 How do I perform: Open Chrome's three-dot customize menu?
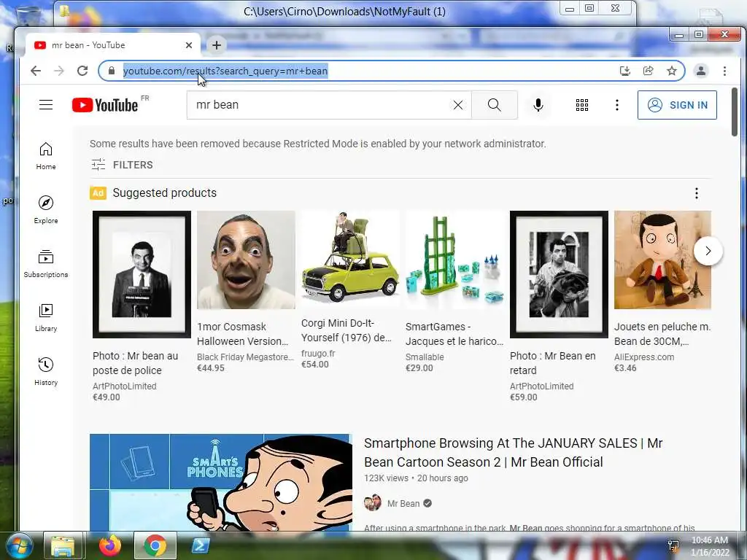pyautogui.click(x=724, y=71)
